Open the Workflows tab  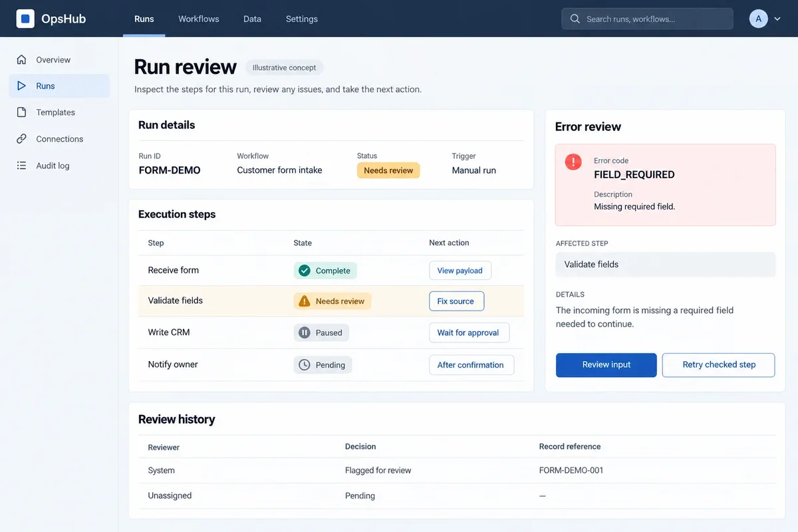pos(199,19)
